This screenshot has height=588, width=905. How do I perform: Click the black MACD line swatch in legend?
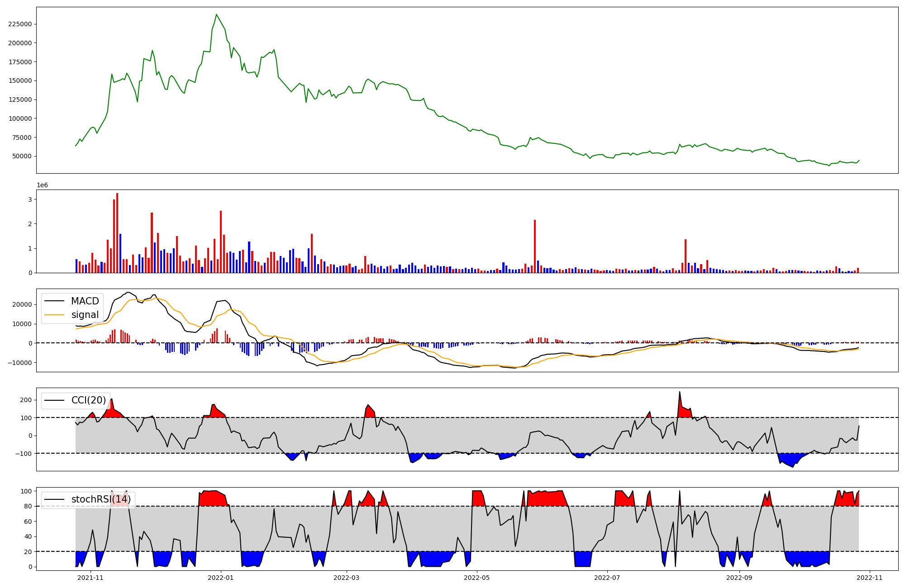click(54, 301)
